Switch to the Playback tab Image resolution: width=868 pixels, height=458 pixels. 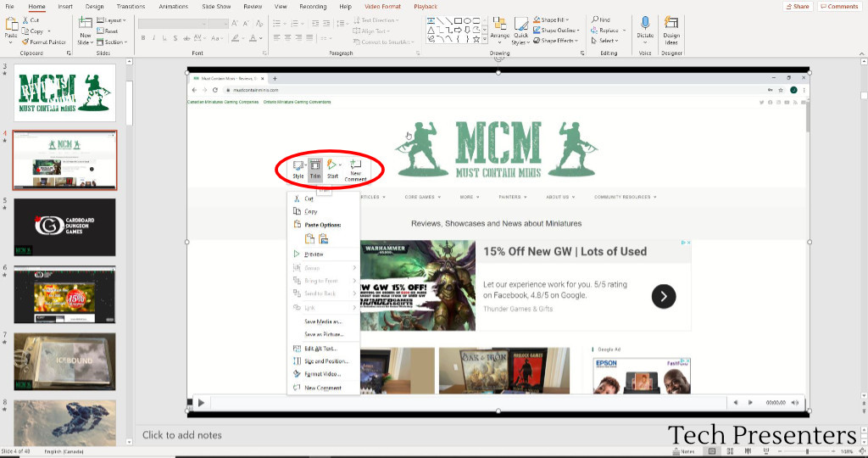pos(426,7)
